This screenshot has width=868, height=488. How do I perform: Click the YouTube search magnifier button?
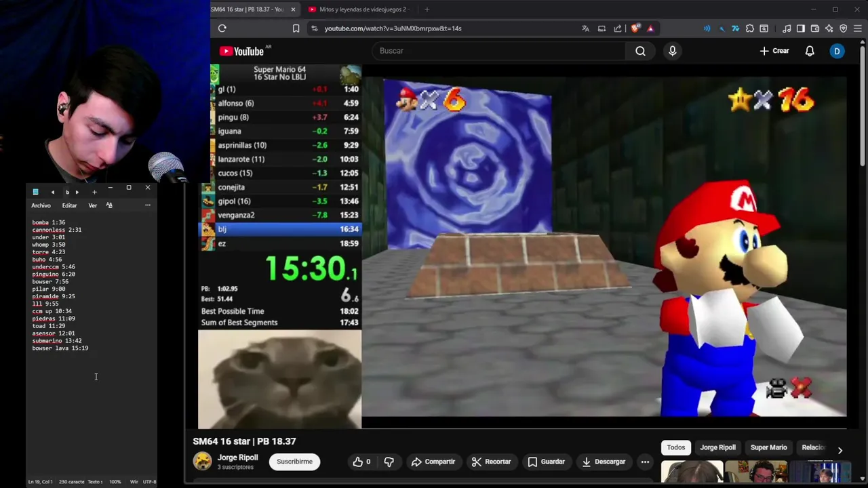coord(640,51)
